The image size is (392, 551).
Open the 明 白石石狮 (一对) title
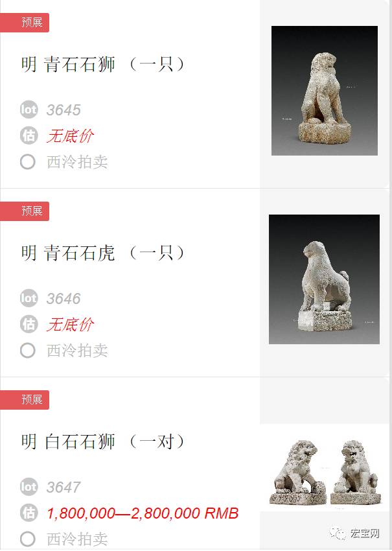(103, 441)
